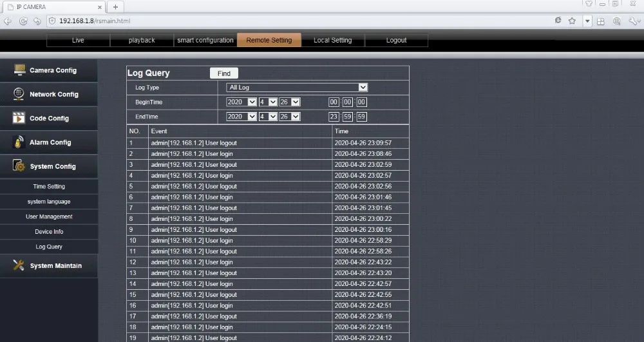Click the Network Config label text
Viewport: 644px width, 342px height.
54,94
